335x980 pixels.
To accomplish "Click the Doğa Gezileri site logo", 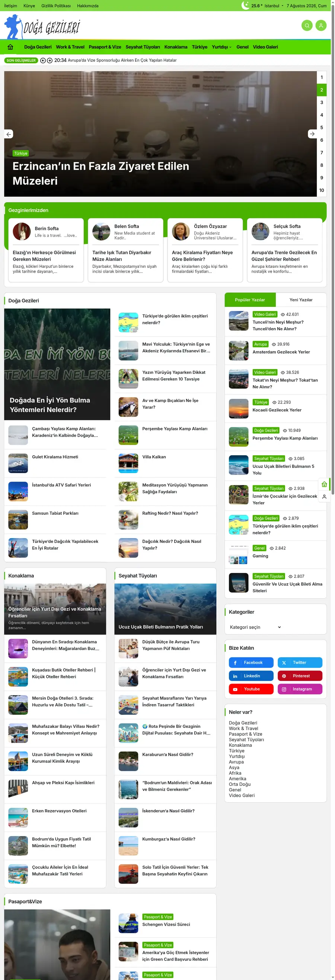I will pyautogui.click(x=42, y=27).
